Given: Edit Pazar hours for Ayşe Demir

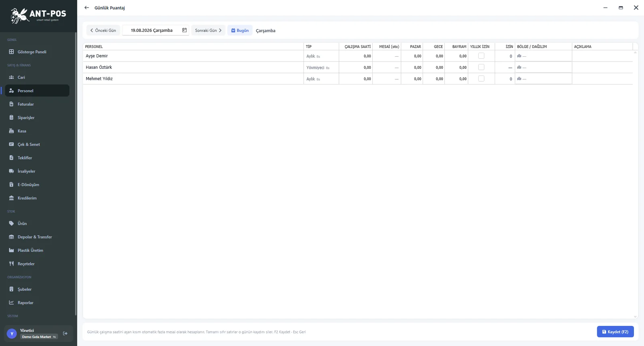Looking at the screenshot, I should pos(412,56).
